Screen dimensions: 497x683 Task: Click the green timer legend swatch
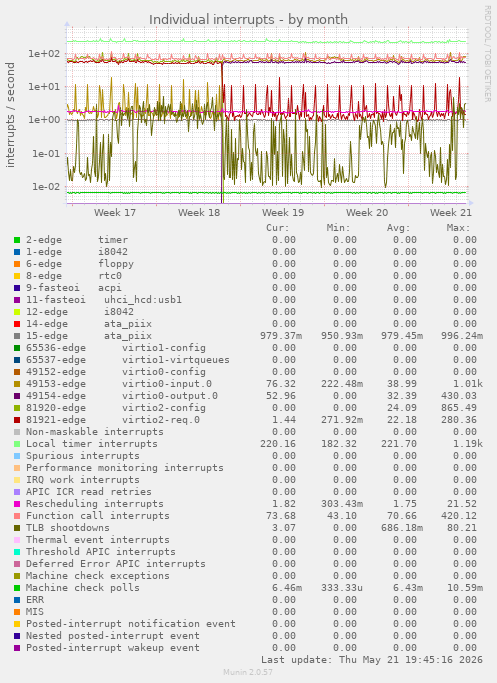click(x=17, y=240)
